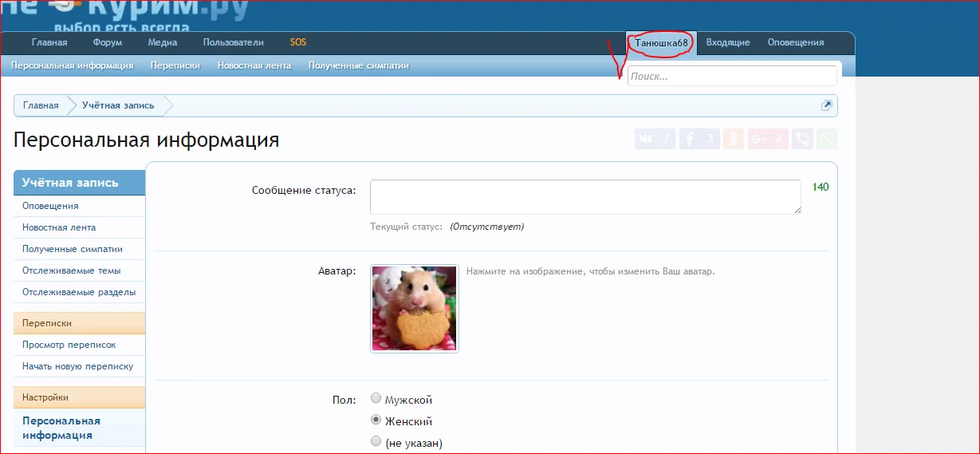Open Входящие messages tab
980x454 pixels.
point(728,42)
